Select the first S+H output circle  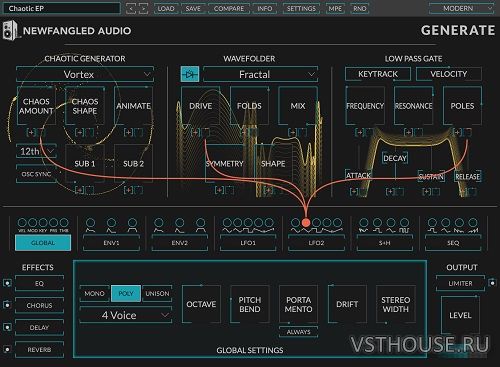pyautogui.click(x=364, y=222)
